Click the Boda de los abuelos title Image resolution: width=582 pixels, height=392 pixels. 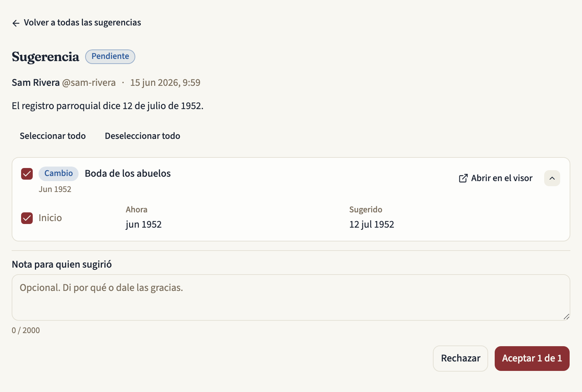128,173
